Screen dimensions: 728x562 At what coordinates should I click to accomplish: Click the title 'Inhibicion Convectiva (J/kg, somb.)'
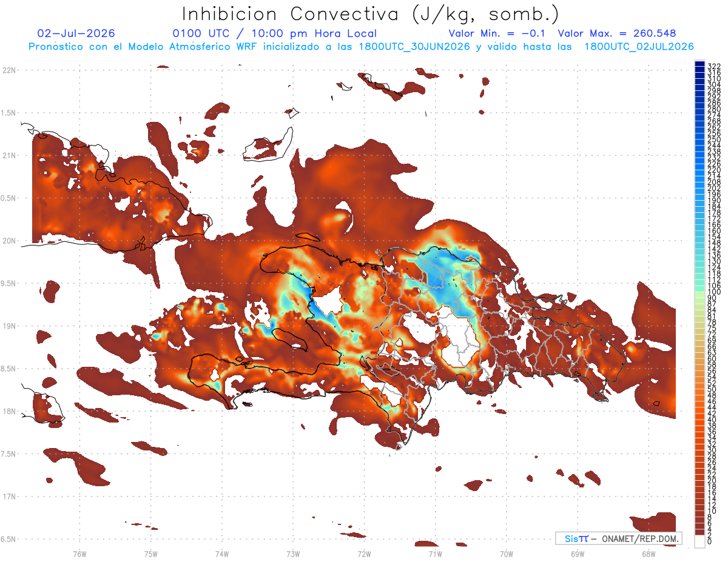click(x=371, y=14)
